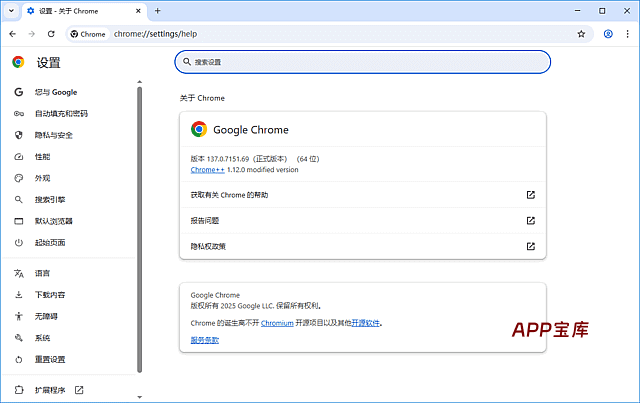Maximize the Chrome window
The width and height of the screenshot is (640, 403).
[602, 11]
